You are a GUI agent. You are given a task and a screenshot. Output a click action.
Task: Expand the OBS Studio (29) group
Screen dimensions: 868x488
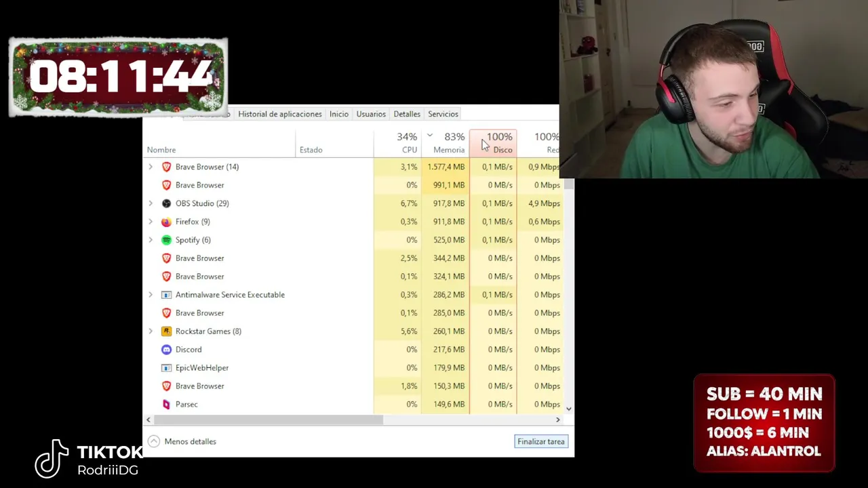point(151,203)
